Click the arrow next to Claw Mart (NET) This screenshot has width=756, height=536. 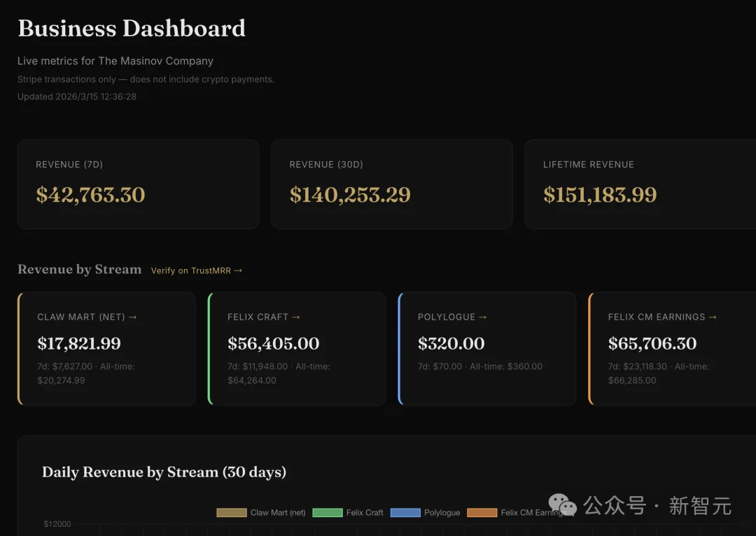(x=133, y=317)
